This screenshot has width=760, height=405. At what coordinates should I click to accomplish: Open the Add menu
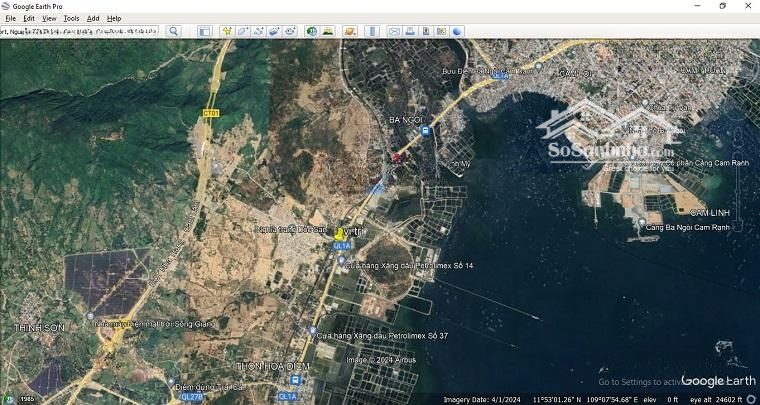click(93, 18)
